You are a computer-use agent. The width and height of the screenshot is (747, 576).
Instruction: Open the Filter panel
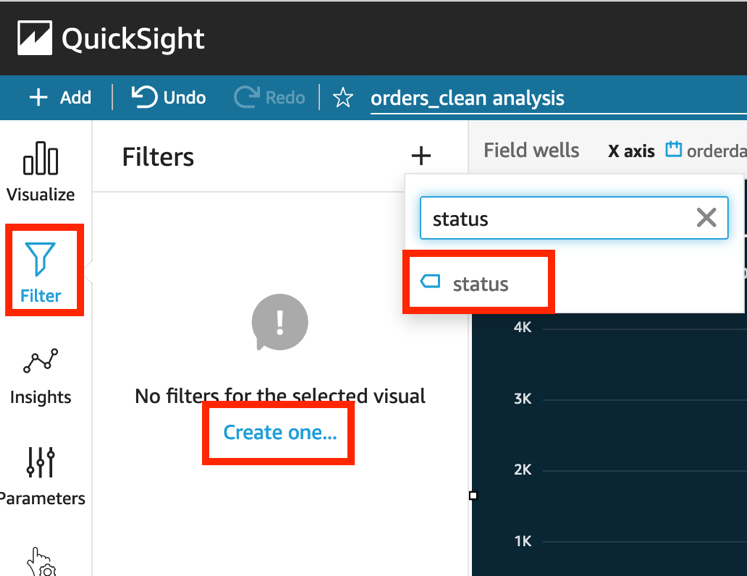point(41,272)
